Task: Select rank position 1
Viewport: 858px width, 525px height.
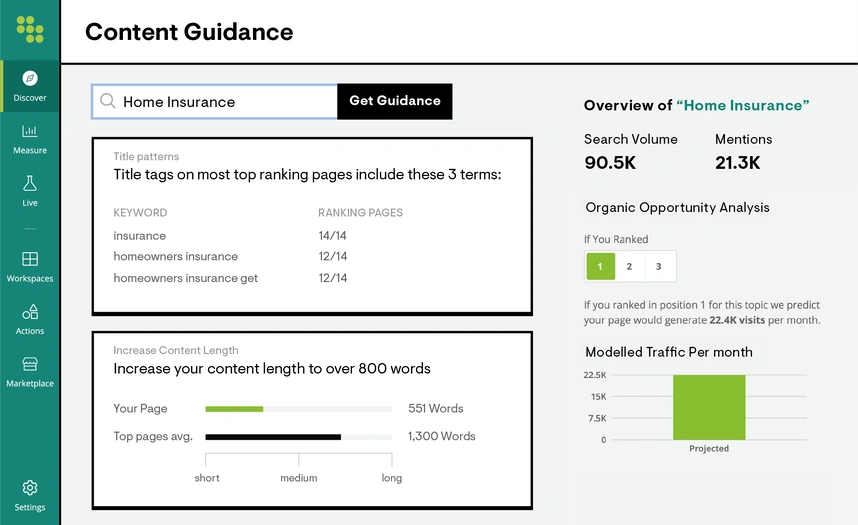Action: click(x=600, y=266)
